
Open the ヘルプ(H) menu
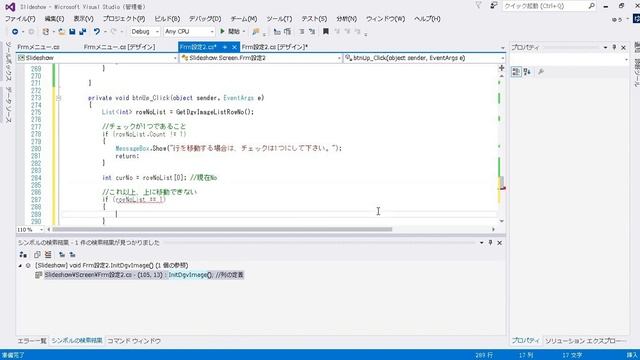click(x=427, y=19)
